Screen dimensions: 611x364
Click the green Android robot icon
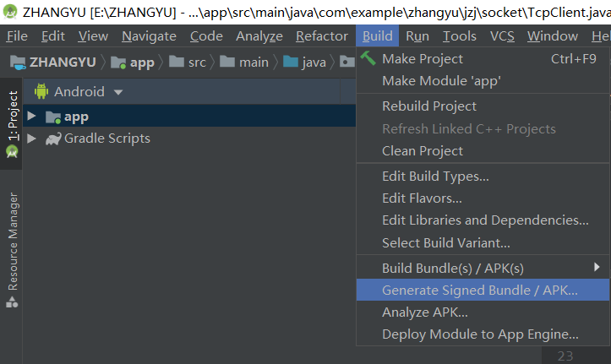tap(41, 91)
